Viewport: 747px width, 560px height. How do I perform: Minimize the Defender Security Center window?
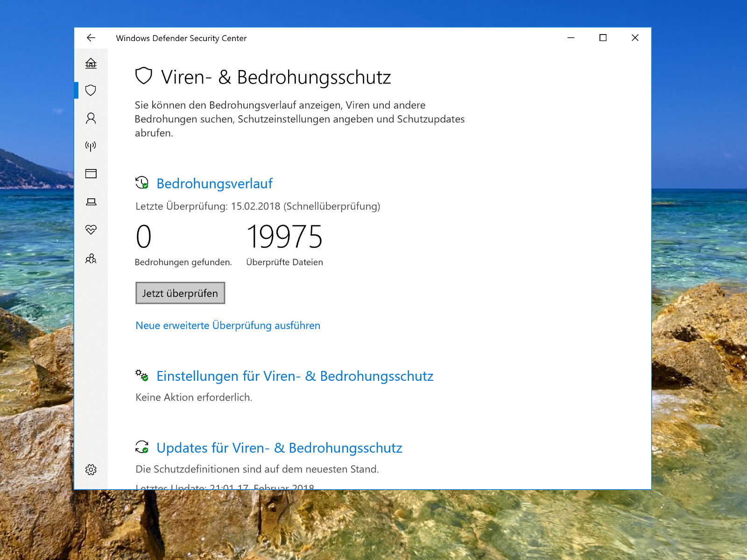coord(571,38)
